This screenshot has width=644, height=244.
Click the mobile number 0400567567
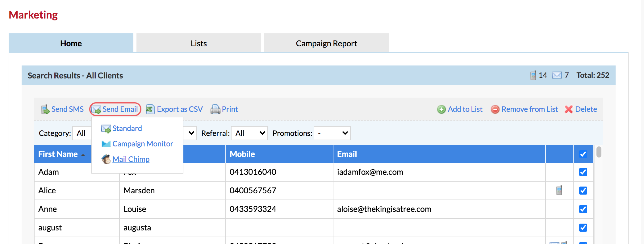tap(253, 191)
